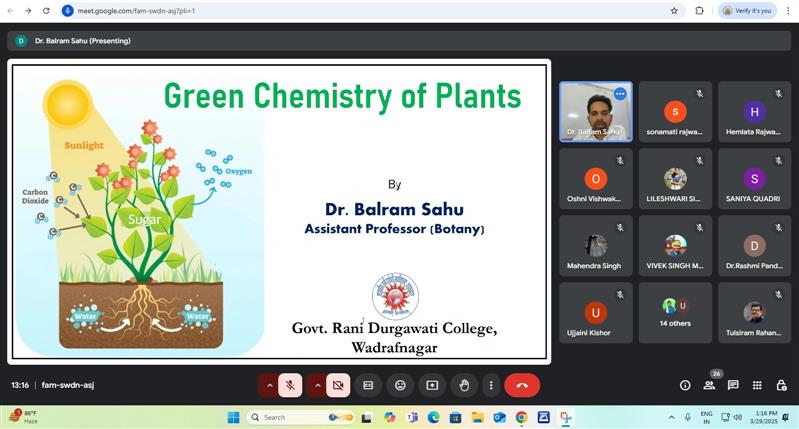Open host controls lock icon
Viewport: 799px width, 429px height.
(x=780, y=385)
